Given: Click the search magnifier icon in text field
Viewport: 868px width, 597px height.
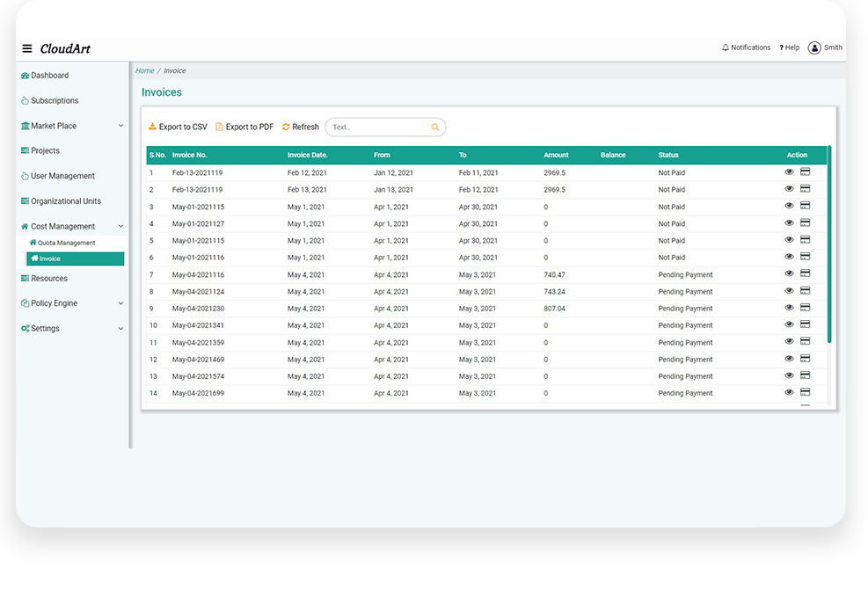Looking at the screenshot, I should pyautogui.click(x=434, y=127).
